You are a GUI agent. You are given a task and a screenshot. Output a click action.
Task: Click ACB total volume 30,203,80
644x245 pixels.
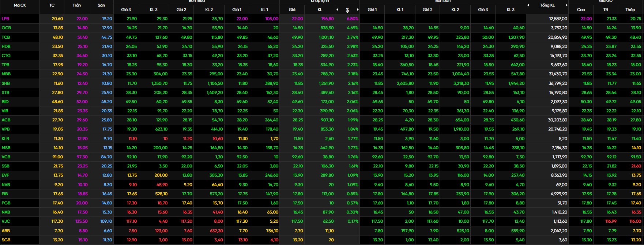(557, 120)
